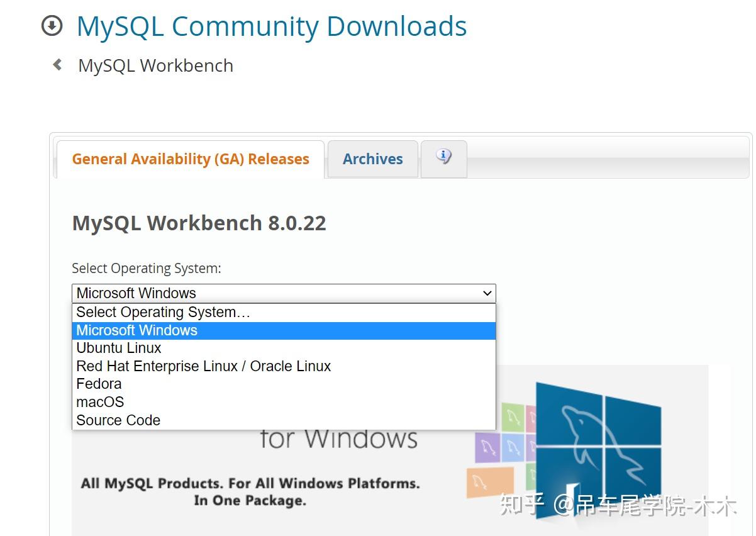Click the 'for Windows' installer banner
756x536 pixels.
(x=338, y=439)
